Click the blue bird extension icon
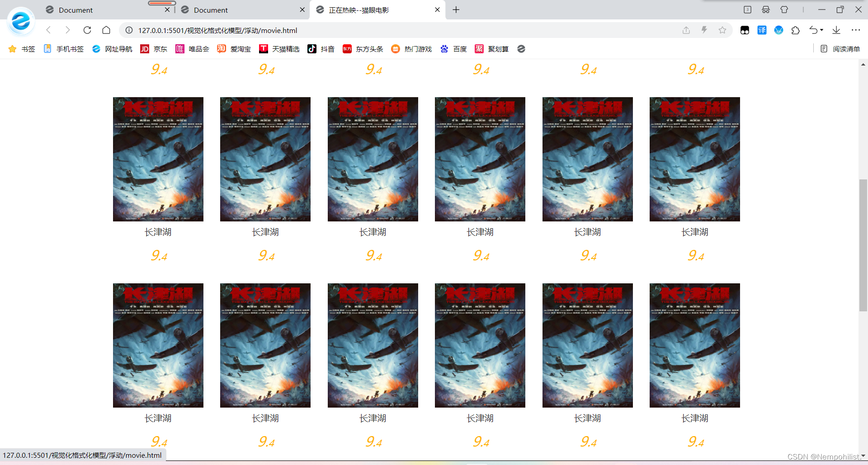 (778, 30)
